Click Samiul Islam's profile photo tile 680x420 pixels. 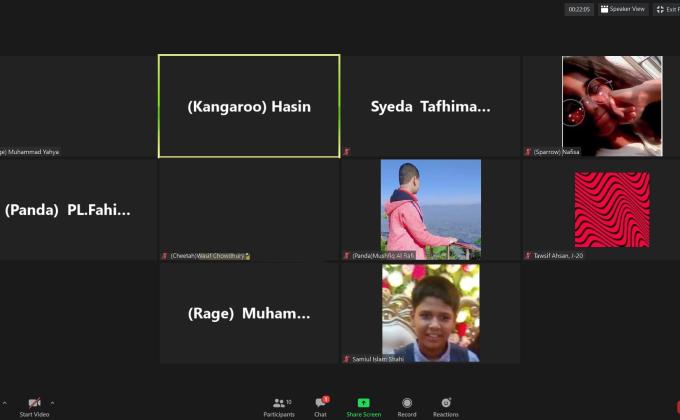pos(430,311)
